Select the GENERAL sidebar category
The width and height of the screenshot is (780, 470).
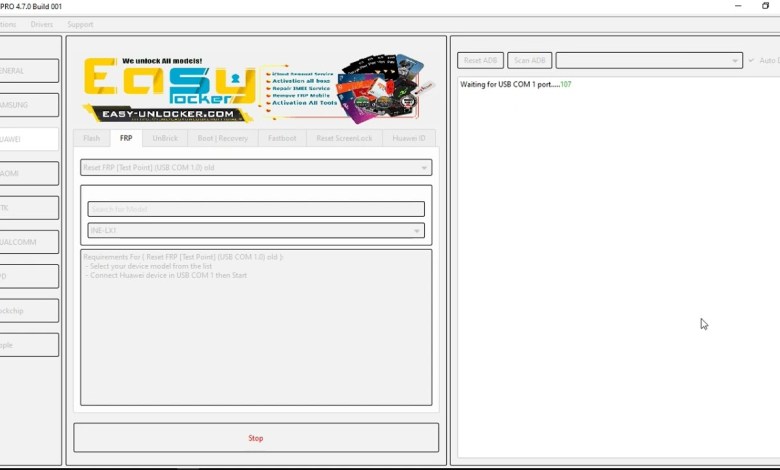(29, 71)
